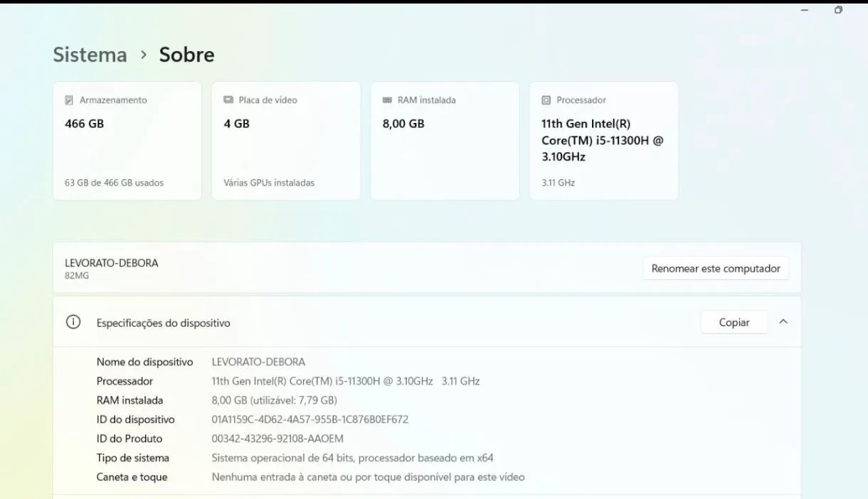Click the Especificações do dispositivo heading
The height and width of the screenshot is (499, 868).
(x=164, y=323)
